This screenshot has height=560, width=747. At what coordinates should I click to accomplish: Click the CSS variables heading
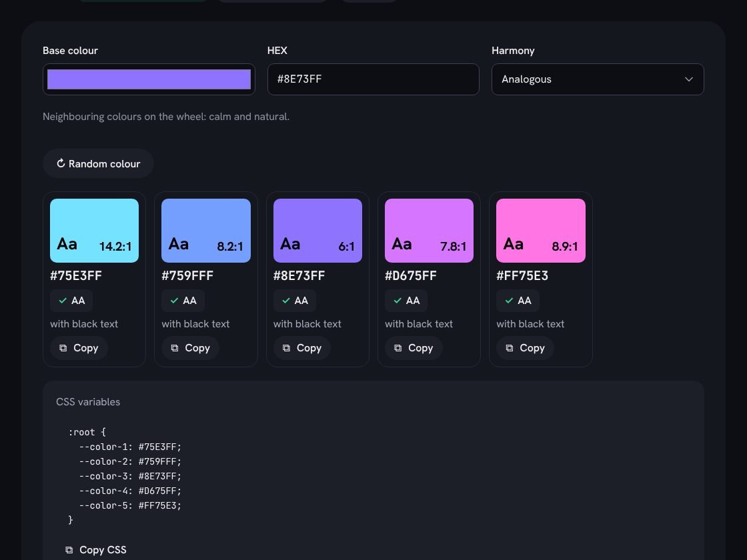[x=88, y=402]
